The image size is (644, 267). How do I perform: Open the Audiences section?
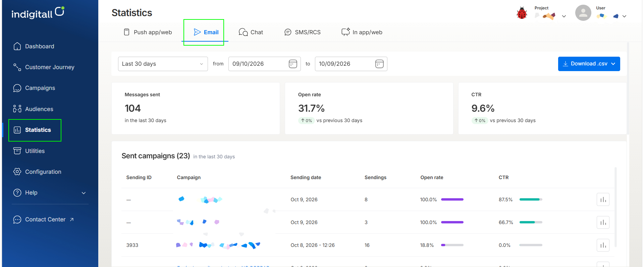[x=33, y=109]
